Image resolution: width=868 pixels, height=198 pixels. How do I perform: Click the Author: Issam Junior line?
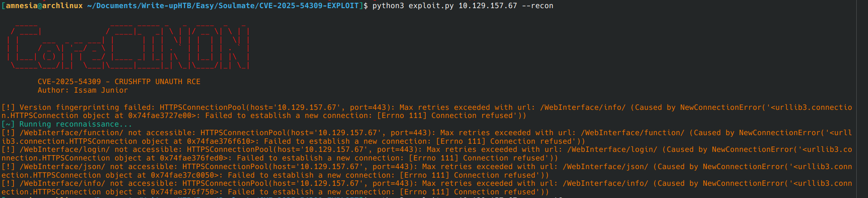pos(82,90)
